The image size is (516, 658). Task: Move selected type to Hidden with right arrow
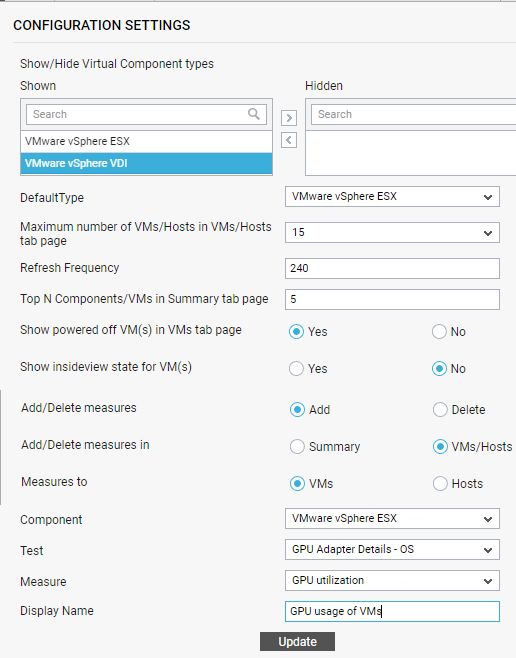[x=289, y=118]
